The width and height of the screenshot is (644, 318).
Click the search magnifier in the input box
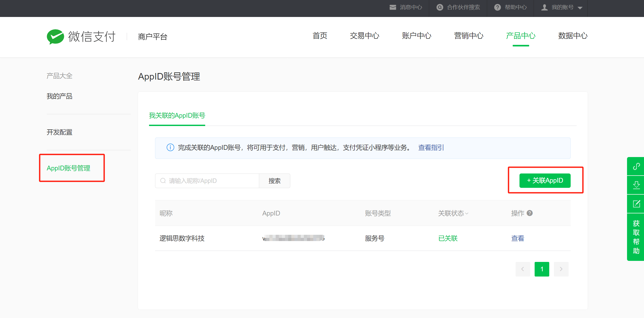(x=163, y=181)
